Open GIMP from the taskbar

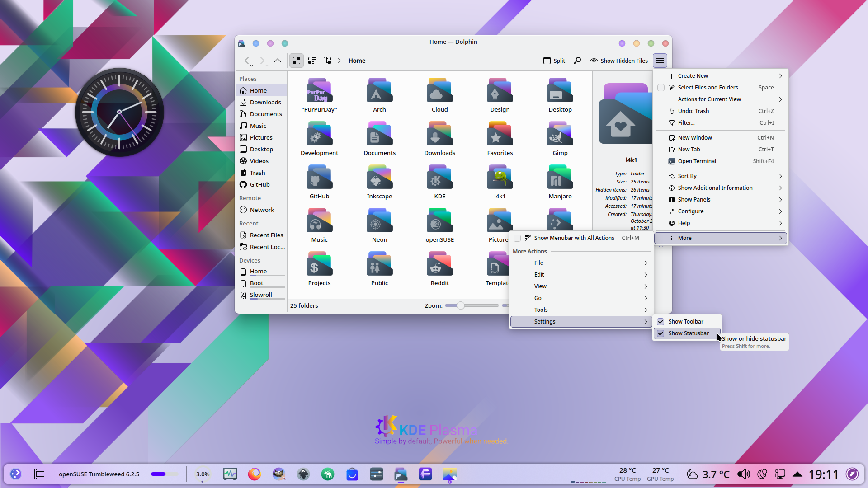[x=279, y=474]
